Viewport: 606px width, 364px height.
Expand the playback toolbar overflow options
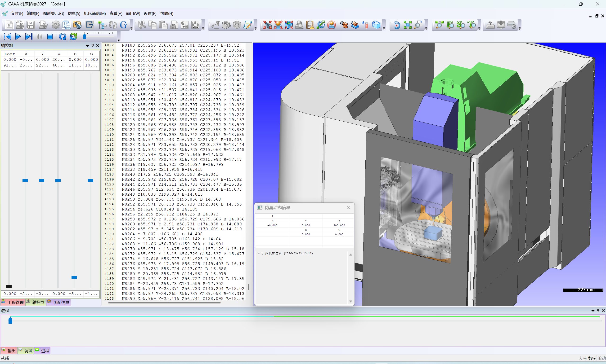tap(119, 40)
